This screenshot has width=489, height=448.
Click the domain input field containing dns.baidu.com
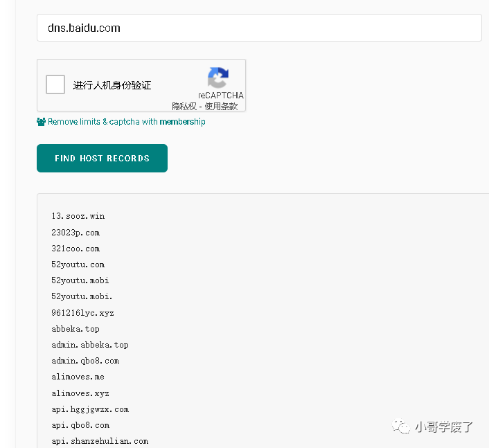pos(259,28)
